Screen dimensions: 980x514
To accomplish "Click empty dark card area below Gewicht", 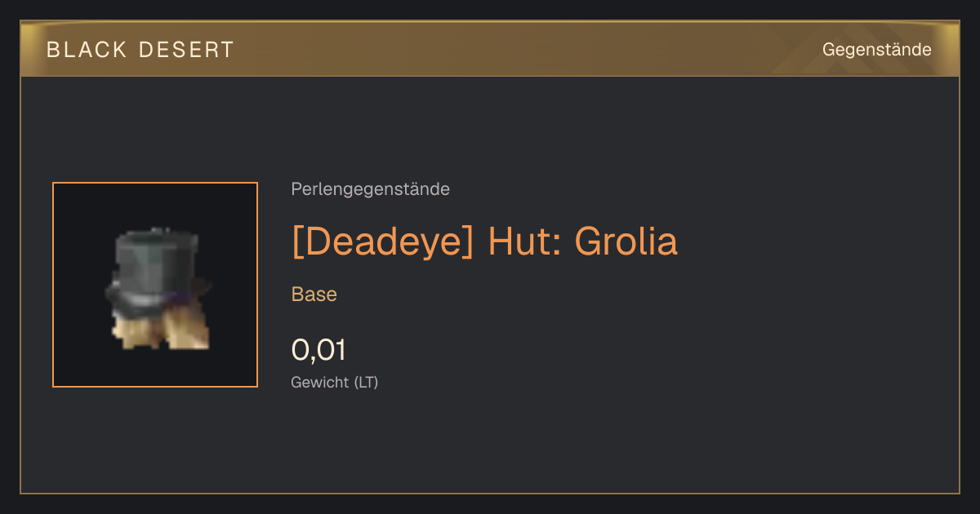I will [490, 445].
